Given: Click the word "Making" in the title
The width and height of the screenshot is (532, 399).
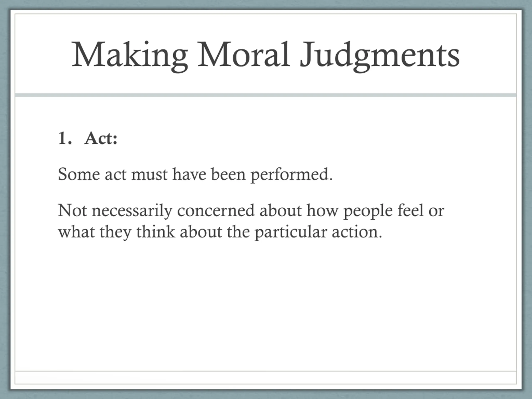Looking at the screenshot, I should 130,56.
